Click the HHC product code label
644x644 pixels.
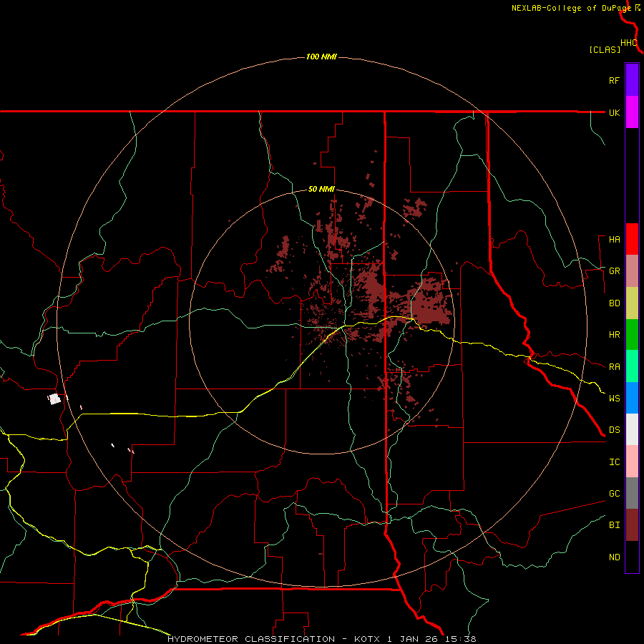pyautogui.click(x=628, y=43)
